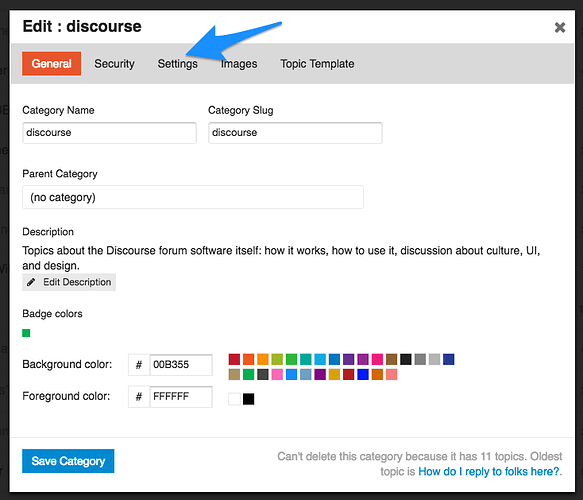This screenshot has height=500, width=583.
Task: Switch to the Settings tab
Action: (x=177, y=64)
